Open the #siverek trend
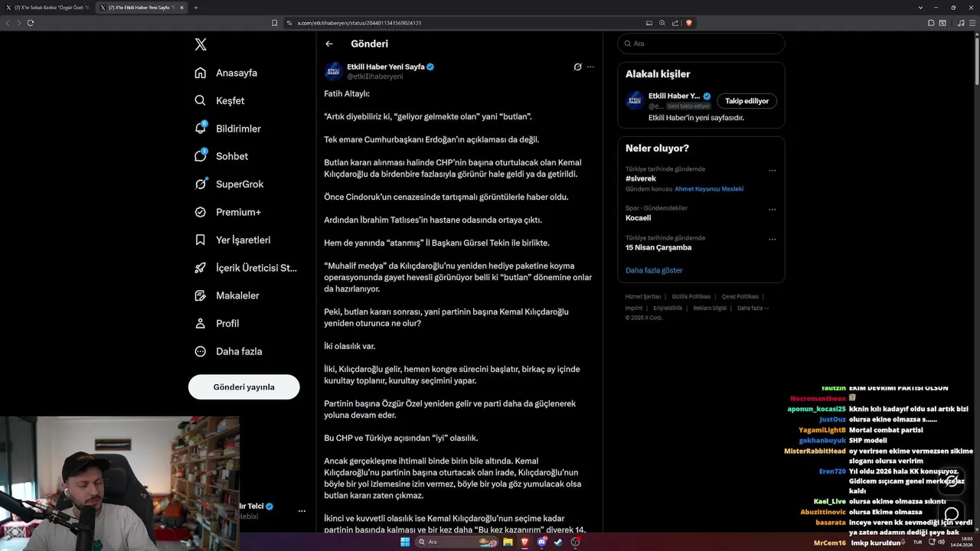This screenshot has width=980, height=551. 641,178
